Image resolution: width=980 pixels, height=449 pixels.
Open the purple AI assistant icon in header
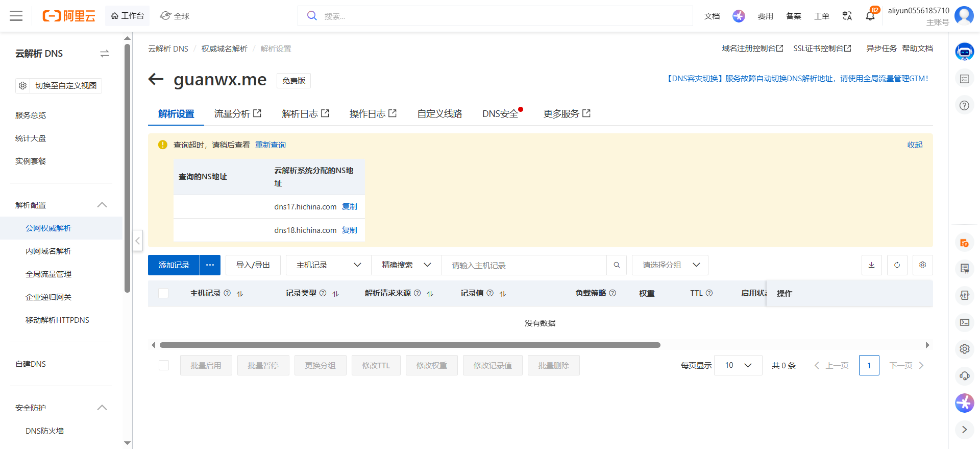739,16
